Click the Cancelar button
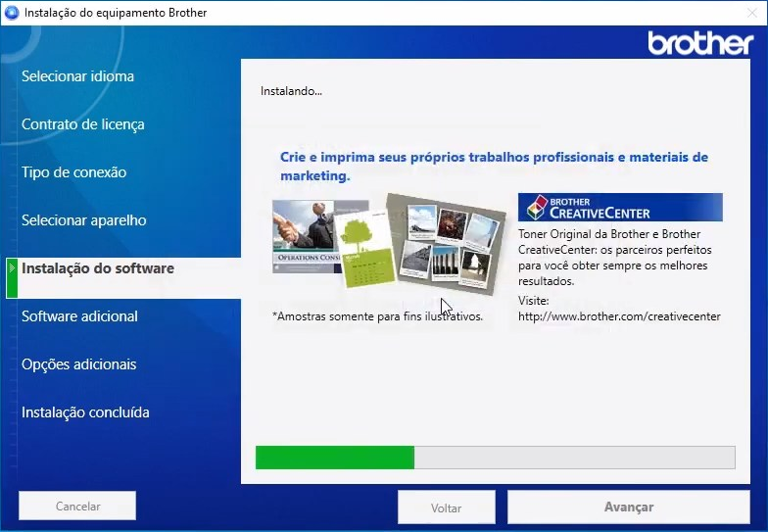This screenshot has height=532, width=768. click(77, 506)
